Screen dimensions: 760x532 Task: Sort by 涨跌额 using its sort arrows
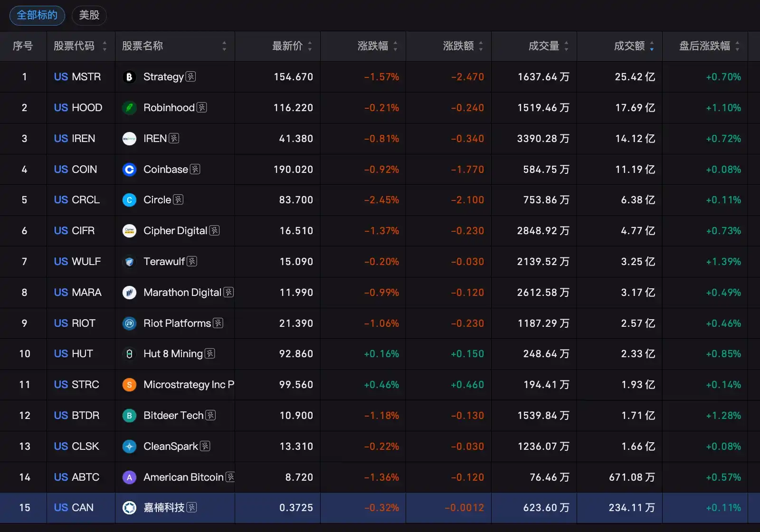tap(481, 46)
